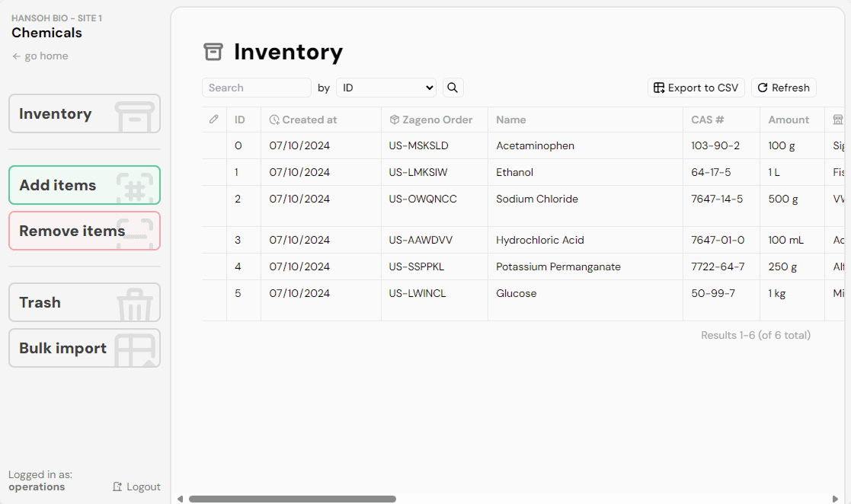Open the Trash section
Image resolution: width=851 pixels, height=504 pixels.
(x=85, y=302)
